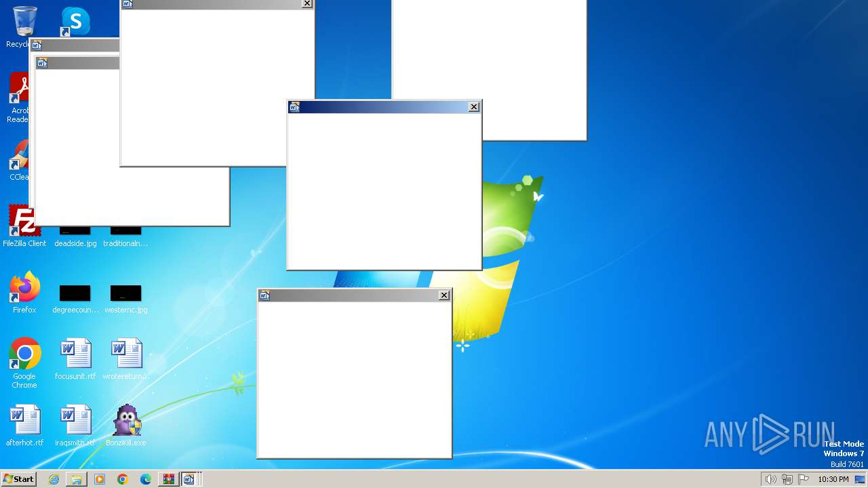Launch Microsoft Edge from the taskbar

click(x=146, y=479)
